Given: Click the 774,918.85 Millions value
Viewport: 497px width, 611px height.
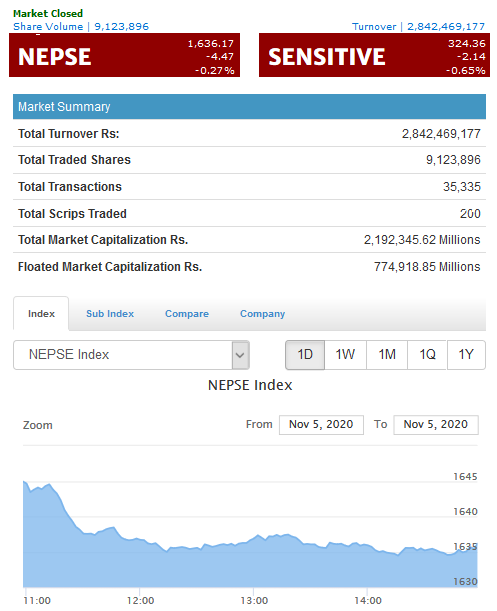Looking at the screenshot, I should click(427, 267).
